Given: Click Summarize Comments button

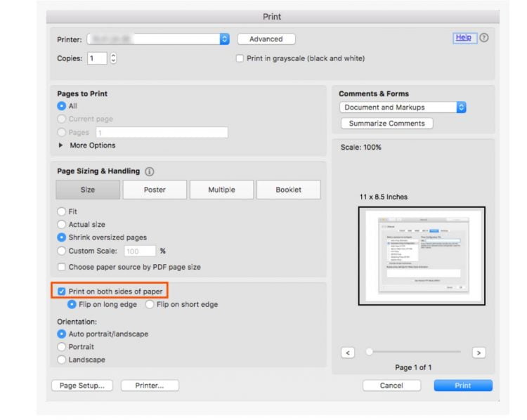Looking at the screenshot, I should [x=387, y=124].
